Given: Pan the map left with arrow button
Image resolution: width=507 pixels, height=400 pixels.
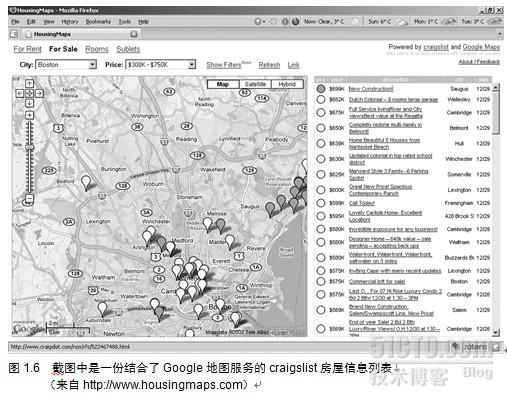Looking at the screenshot, I should (20, 94).
